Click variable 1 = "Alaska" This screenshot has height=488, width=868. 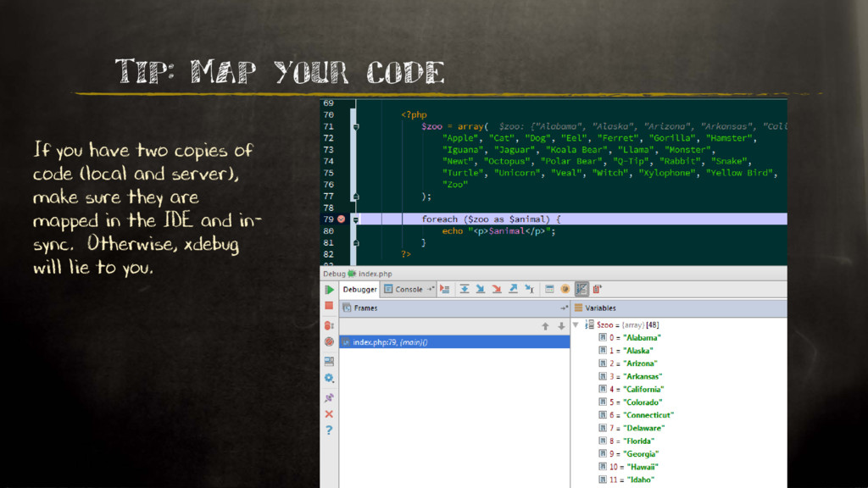[626, 351]
